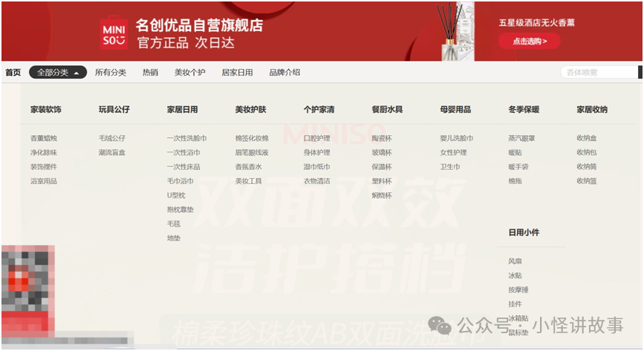Focus the 香体喷雾 search field
The image size is (644, 351).
(599, 72)
